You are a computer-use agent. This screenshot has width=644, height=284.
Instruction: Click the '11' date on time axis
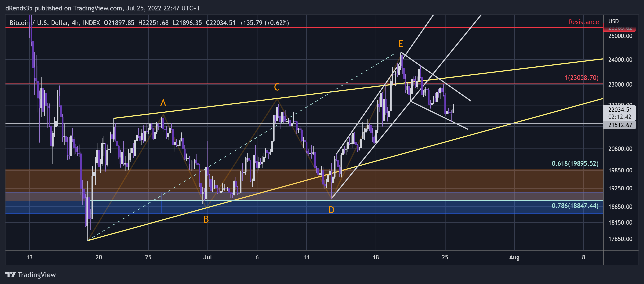click(307, 257)
